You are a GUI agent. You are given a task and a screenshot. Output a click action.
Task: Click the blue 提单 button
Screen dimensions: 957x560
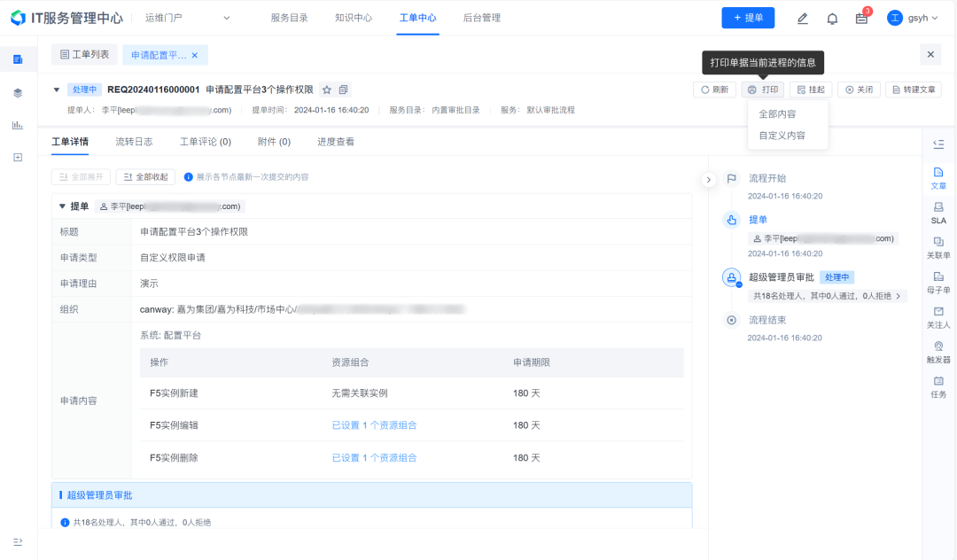[x=748, y=18]
